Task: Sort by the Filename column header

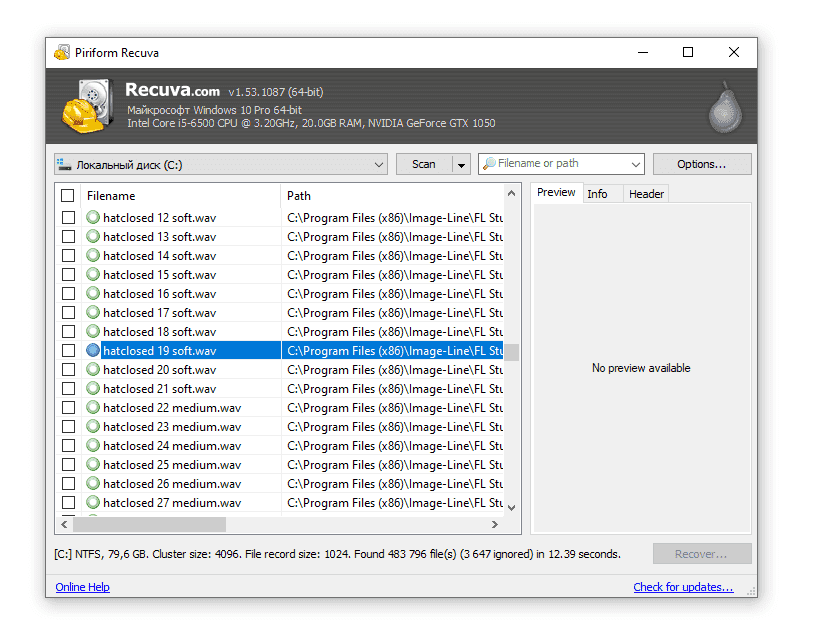Action: click(x=181, y=196)
